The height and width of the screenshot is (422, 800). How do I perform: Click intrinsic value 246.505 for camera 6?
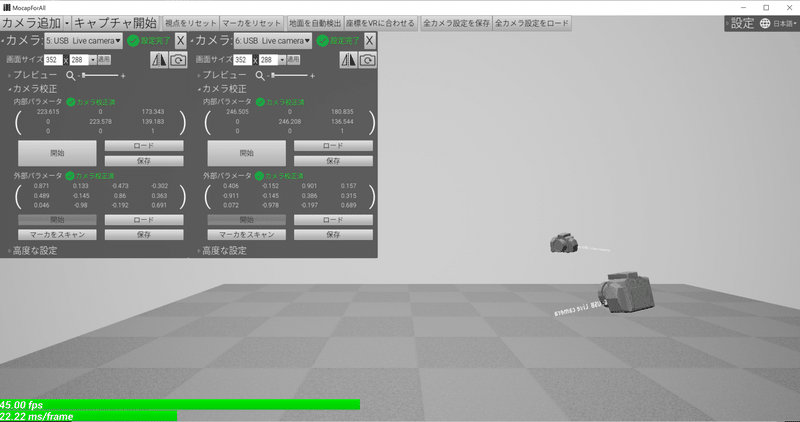click(x=237, y=112)
